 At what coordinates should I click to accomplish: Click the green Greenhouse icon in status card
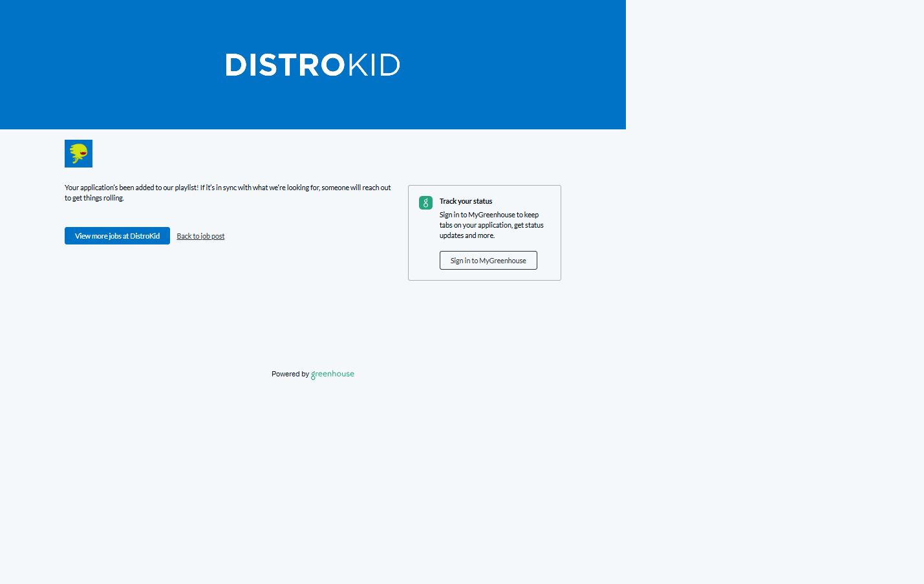tap(425, 202)
